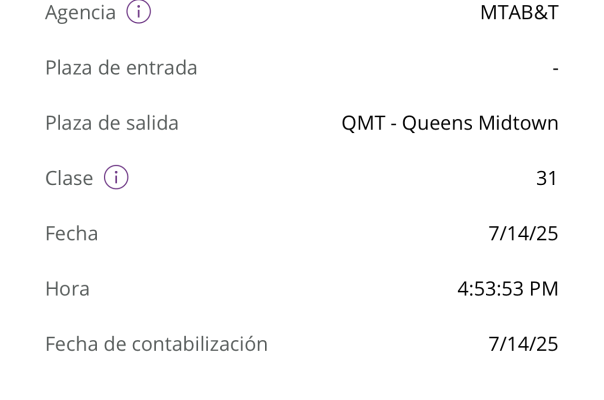The image size is (604, 400).
Task: Click the 4:53:53 PM time value
Action: [508, 289]
